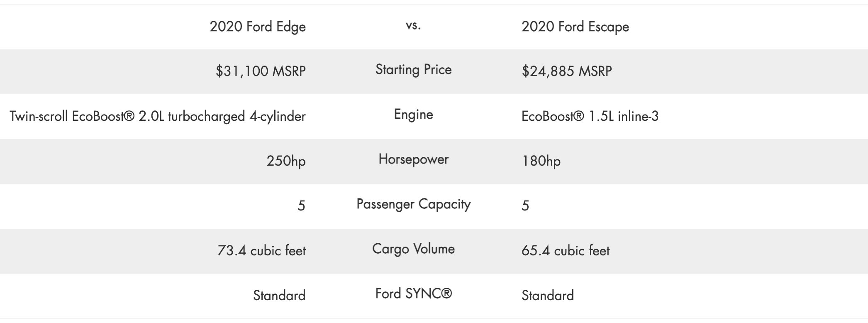Select the Ford Edge passenger capacity value
The image size is (868, 323).
(x=301, y=206)
